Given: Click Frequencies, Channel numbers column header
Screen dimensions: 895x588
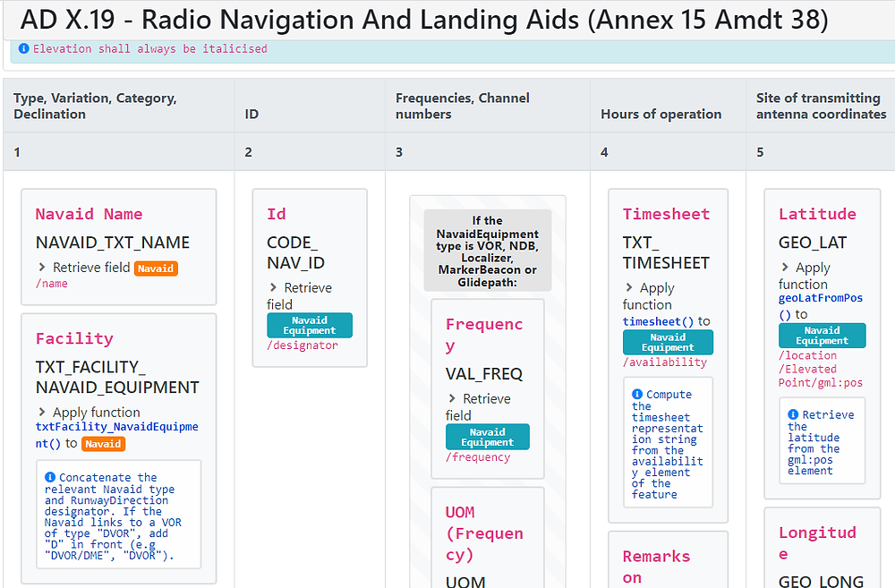Looking at the screenshot, I should pyautogui.click(x=463, y=106).
